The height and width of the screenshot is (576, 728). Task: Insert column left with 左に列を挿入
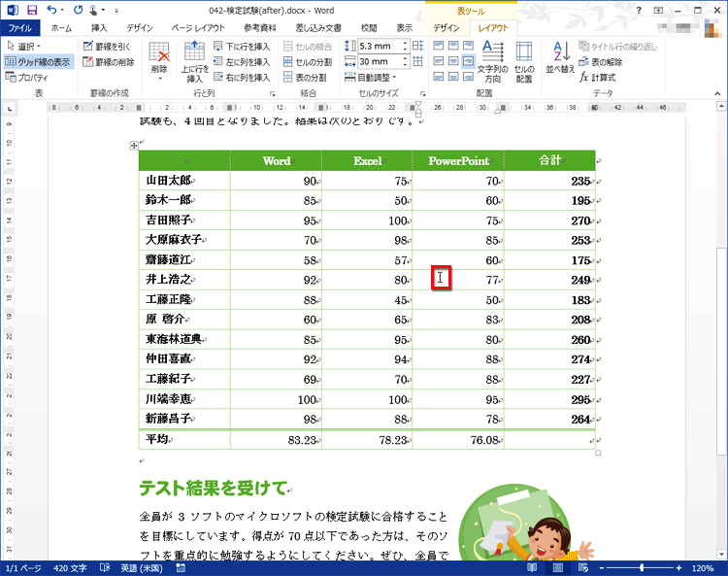point(242,62)
